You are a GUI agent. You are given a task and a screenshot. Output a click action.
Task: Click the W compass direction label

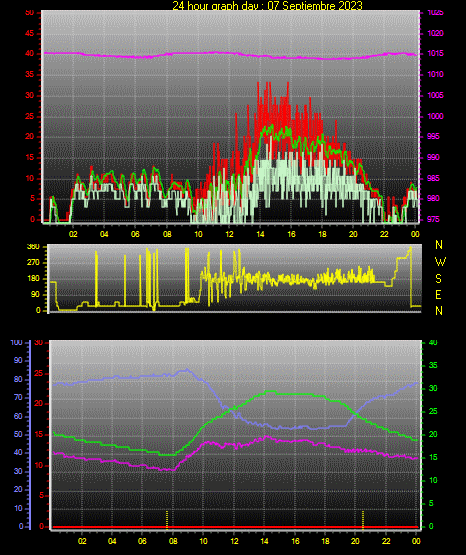[x=440, y=262]
